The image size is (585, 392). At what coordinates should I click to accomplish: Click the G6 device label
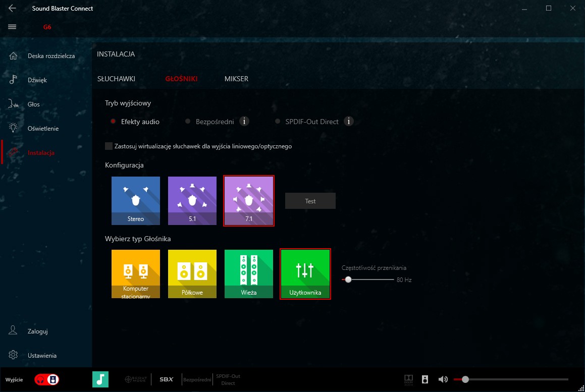[47, 27]
